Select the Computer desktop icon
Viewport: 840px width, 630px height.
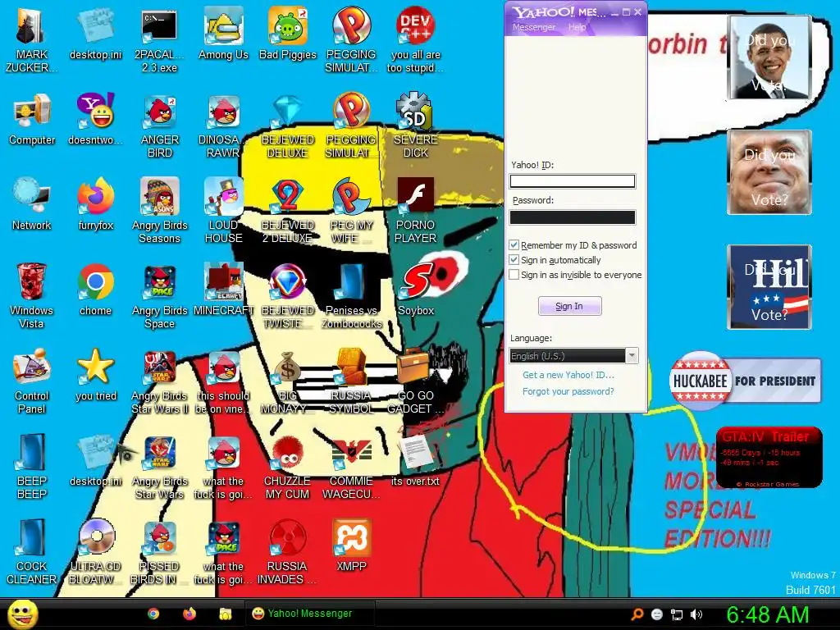[32, 120]
